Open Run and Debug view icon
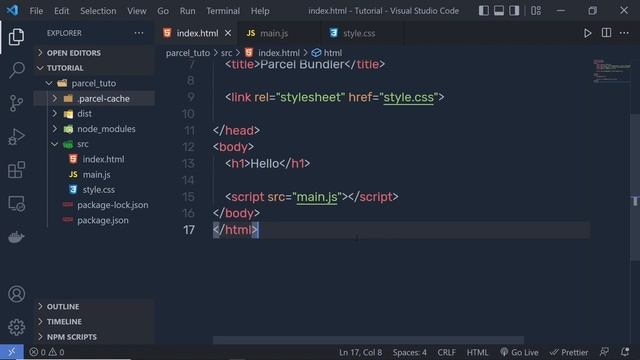 pos(16,137)
